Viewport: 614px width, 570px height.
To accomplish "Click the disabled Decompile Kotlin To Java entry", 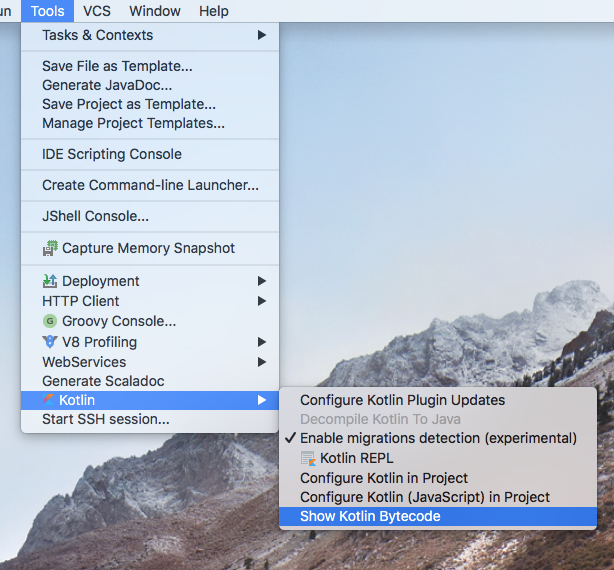I will (438, 419).
